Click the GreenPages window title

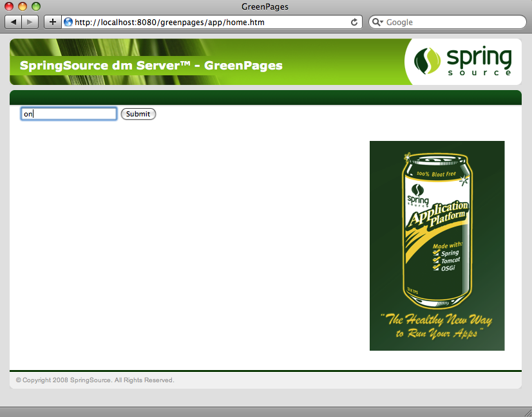click(x=265, y=6)
